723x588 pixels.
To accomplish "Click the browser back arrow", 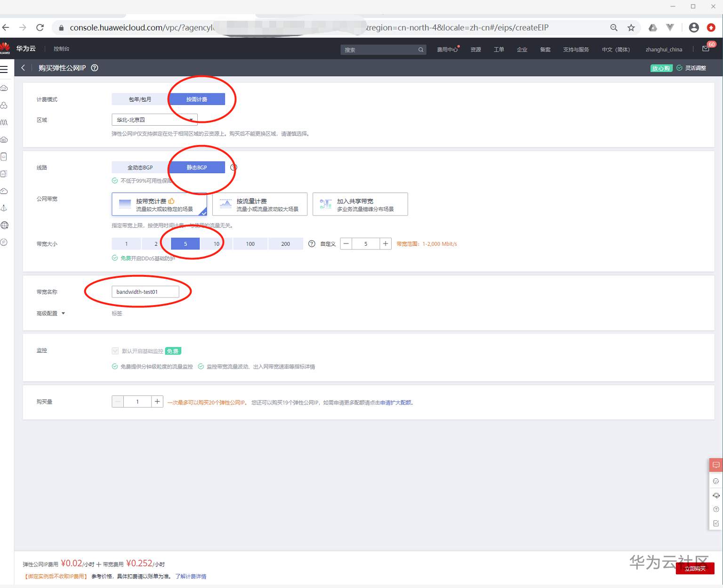I will click(6, 28).
